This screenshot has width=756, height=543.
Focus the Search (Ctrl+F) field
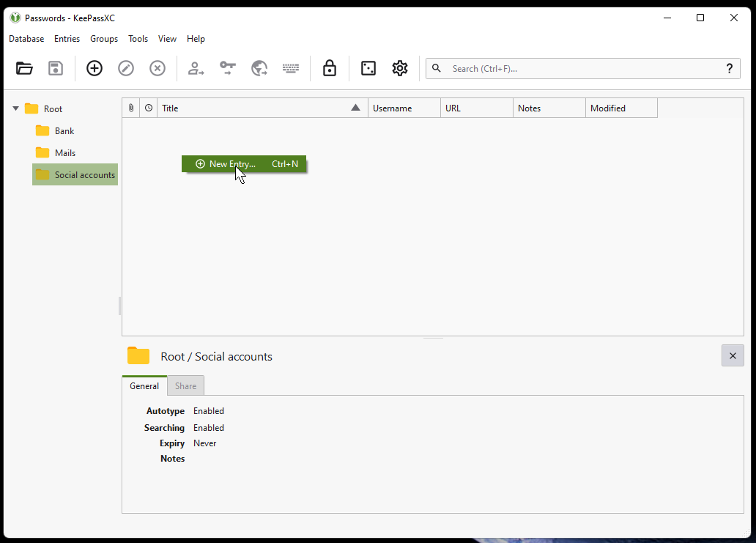pyautogui.click(x=583, y=68)
